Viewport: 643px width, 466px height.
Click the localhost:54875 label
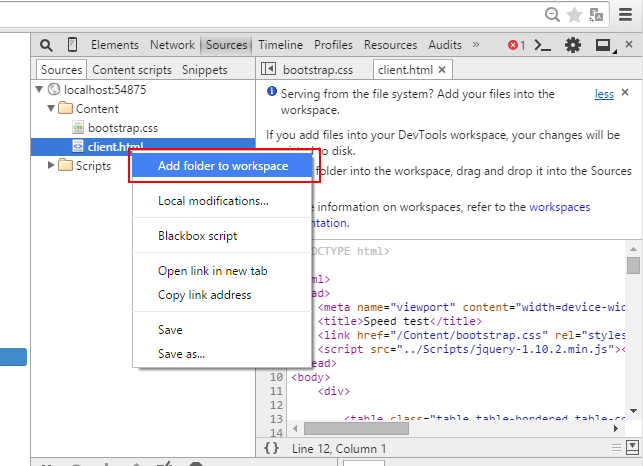(105, 89)
